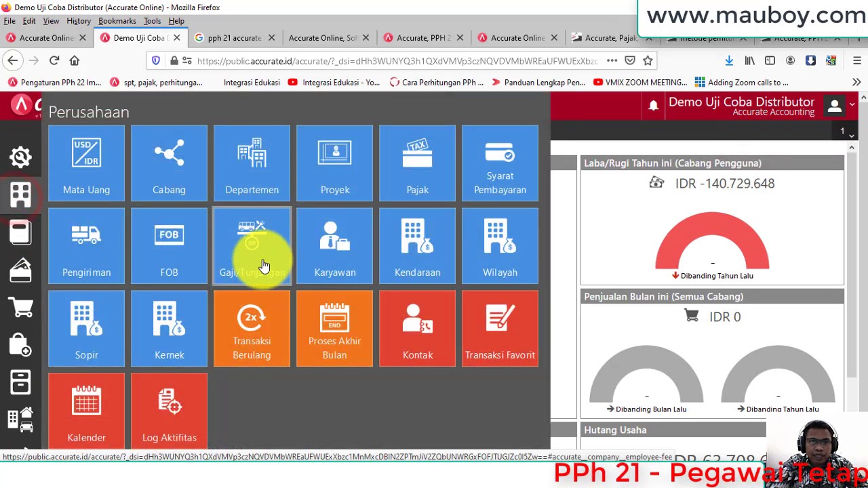The width and height of the screenshot is (868, 488).
Task: Open Pengaturan PPh 22 bookmark
Action: click(x=54, y=82)
